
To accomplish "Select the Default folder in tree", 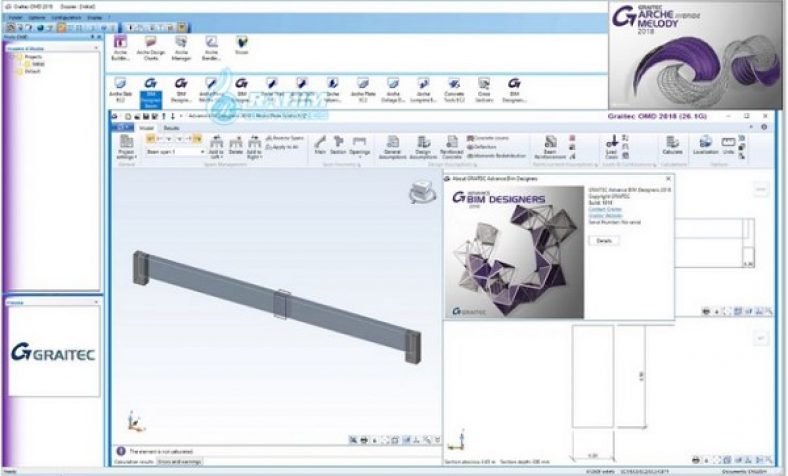I will [x=29, y=71].
